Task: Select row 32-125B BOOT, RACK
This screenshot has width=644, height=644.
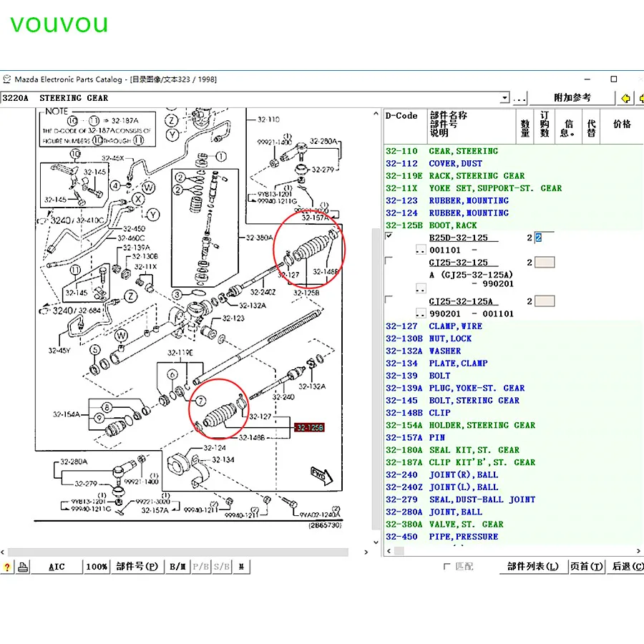Action: [513, 225]
